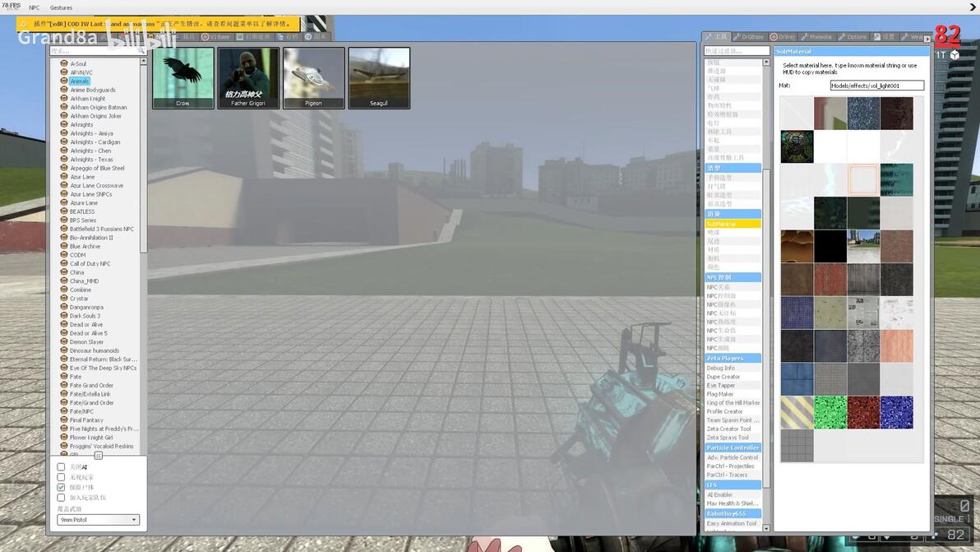Screen dimensions: 980x552
Task: Select the Pigeon NPC thumbnail
Action: (314, 78)
